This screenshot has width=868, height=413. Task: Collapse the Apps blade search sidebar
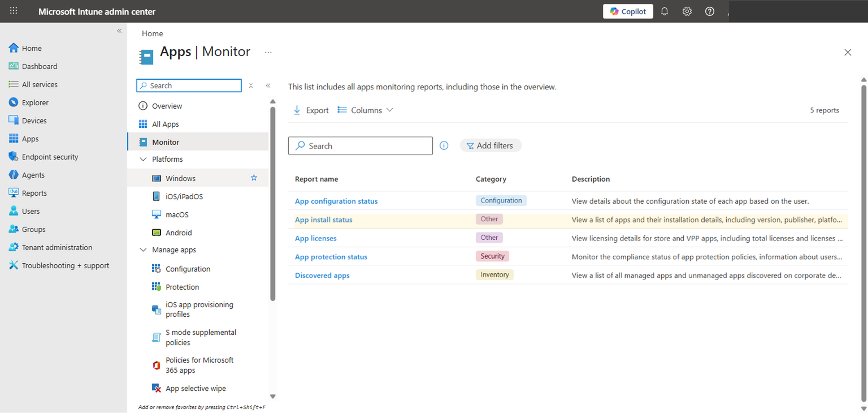pos(268,85)
